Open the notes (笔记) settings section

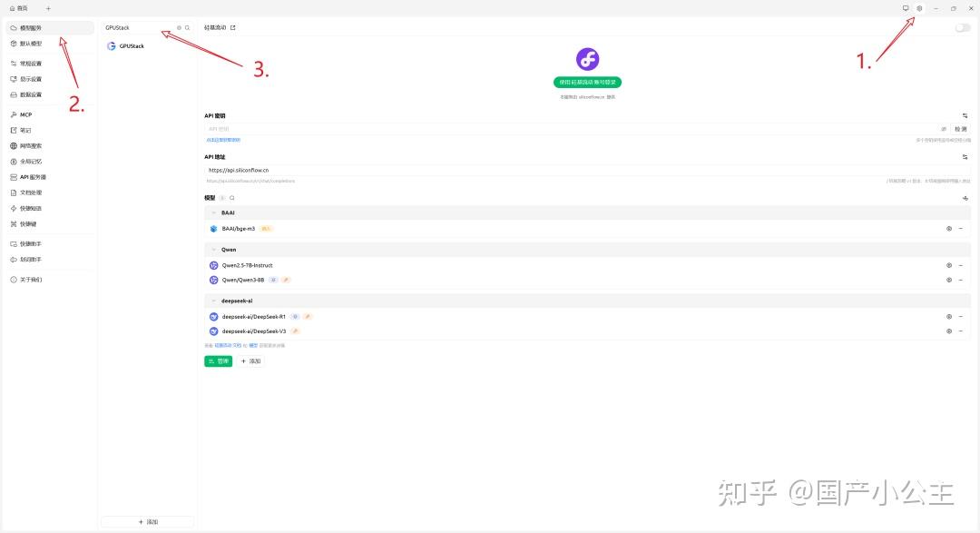tap(50, 130)
